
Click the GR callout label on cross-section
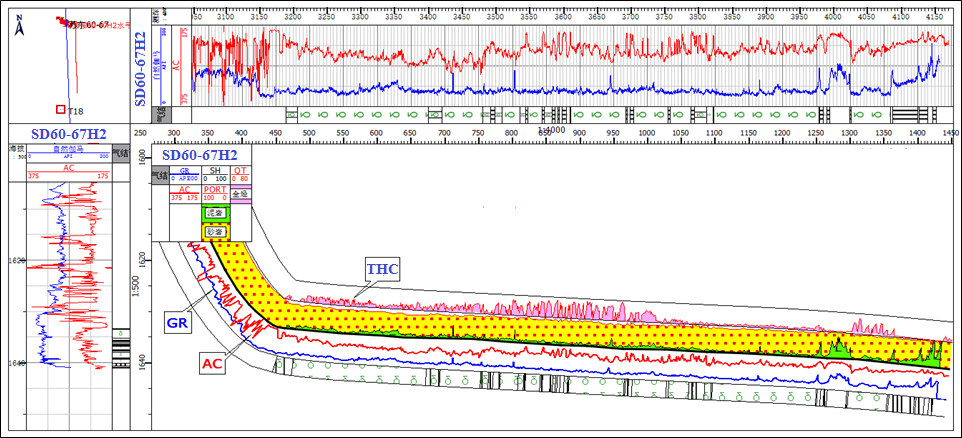tap(179, 321)
